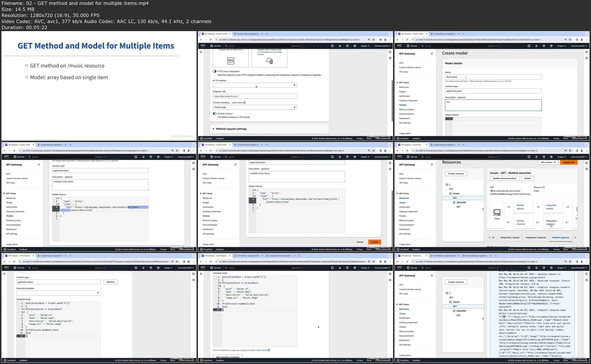The image size is (591, 364).
Task: Open the HTTP method dropdown in Create method frame
Action: click(x=255, y=85)
